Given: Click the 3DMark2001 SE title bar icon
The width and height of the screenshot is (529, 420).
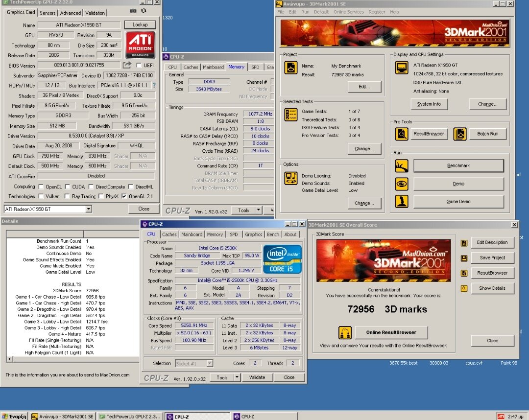Looking at the screenshot, I should 279,4.
